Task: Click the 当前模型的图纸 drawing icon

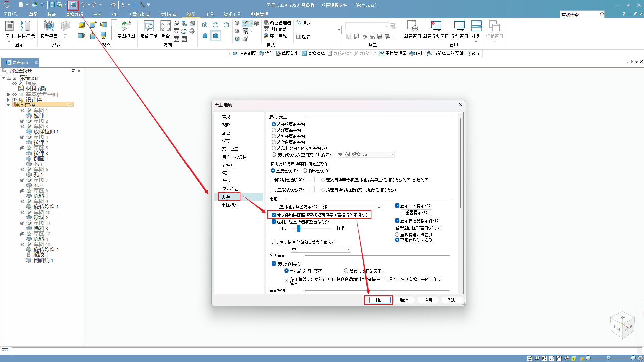Action: pyautogui.click(x=445, y=53)
